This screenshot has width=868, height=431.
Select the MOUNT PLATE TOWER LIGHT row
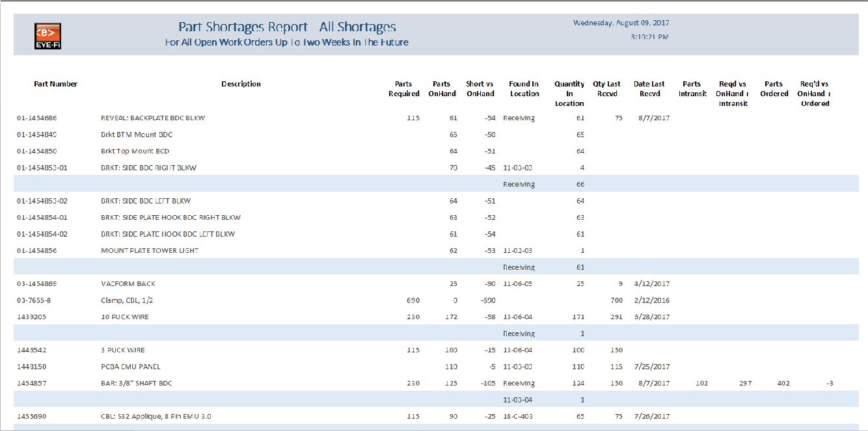150,251
